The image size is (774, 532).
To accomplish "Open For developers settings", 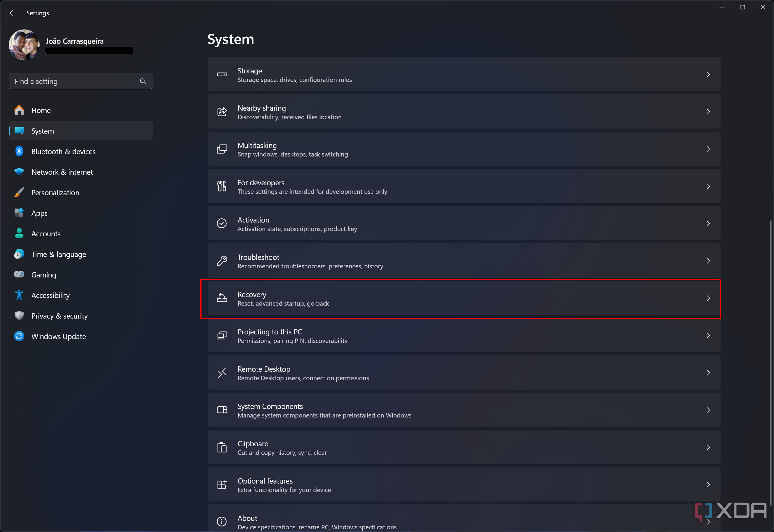I will pyautogui.click(x=464, y=186).
